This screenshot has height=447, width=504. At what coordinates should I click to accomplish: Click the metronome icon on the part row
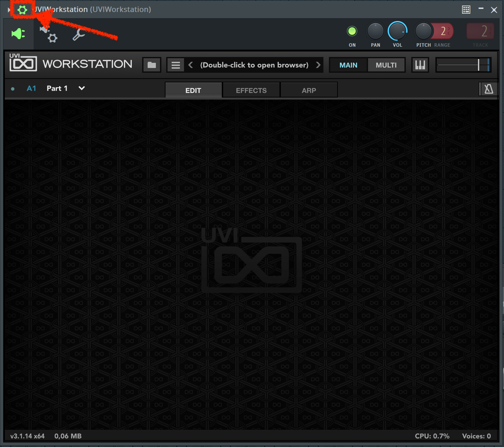(x=488, y=89)
